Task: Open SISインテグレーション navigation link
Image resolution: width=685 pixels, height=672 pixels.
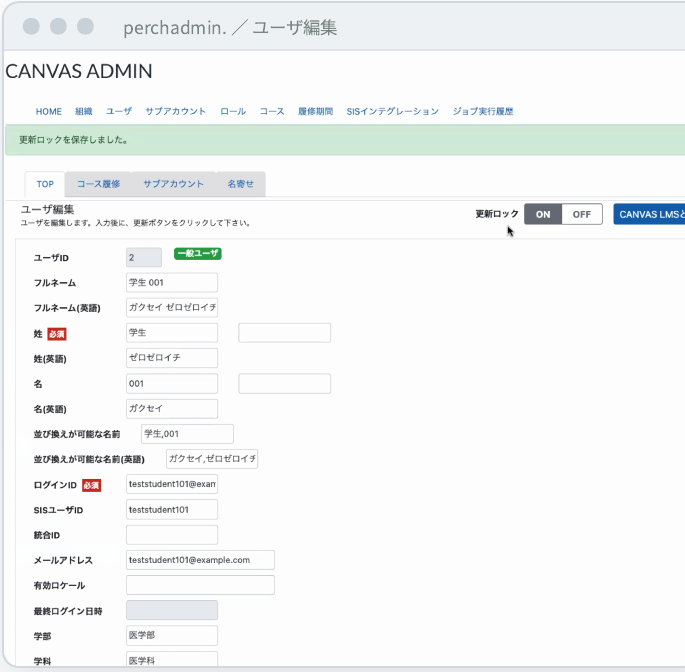Action: 392,111
